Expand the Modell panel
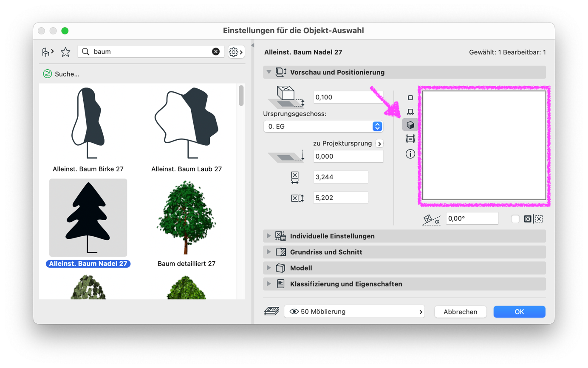Image resolution: width=588 pixels, height=368 pixels. tap(269, 268)
